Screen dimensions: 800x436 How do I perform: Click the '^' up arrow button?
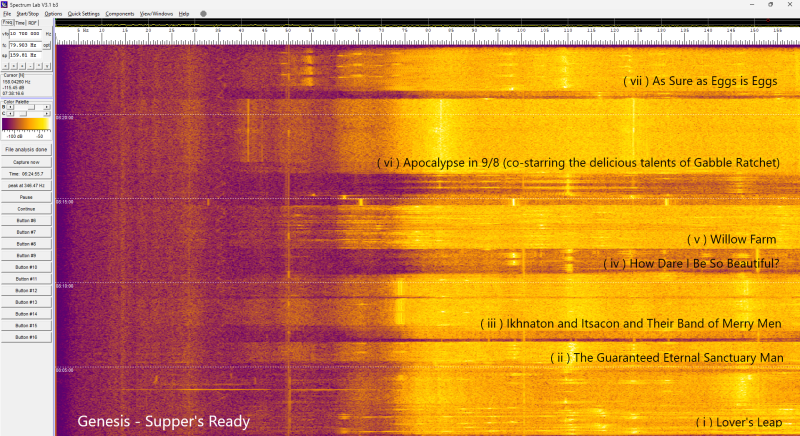(39, 66)
